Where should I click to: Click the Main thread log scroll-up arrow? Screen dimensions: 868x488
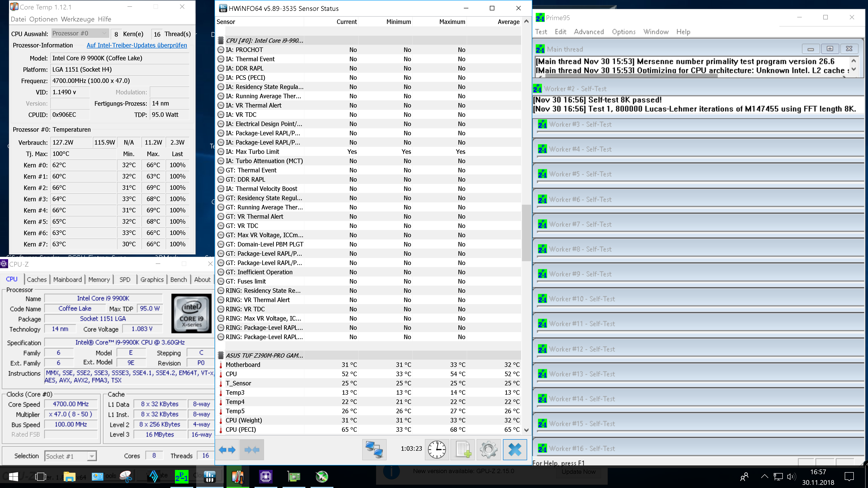854,61
